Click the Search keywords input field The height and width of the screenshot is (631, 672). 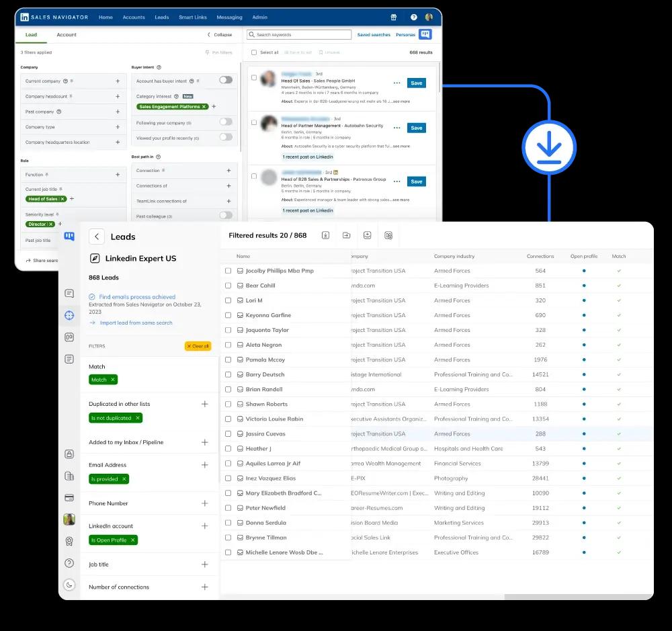(299, 35)
